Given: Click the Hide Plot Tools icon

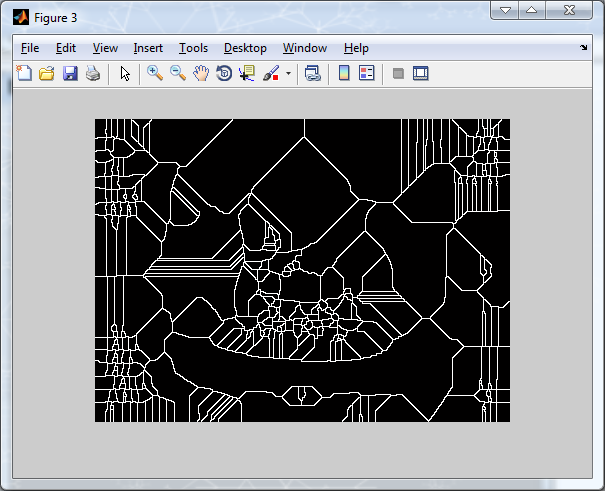Looking at the screenshot, I should pyautogui.click(x=398, y=73).
